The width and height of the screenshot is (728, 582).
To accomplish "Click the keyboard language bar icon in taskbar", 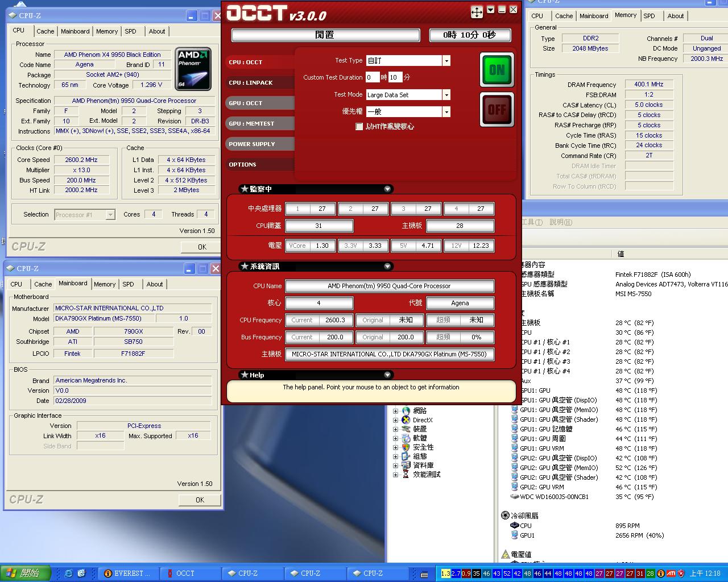I will [x=424, y=574].
